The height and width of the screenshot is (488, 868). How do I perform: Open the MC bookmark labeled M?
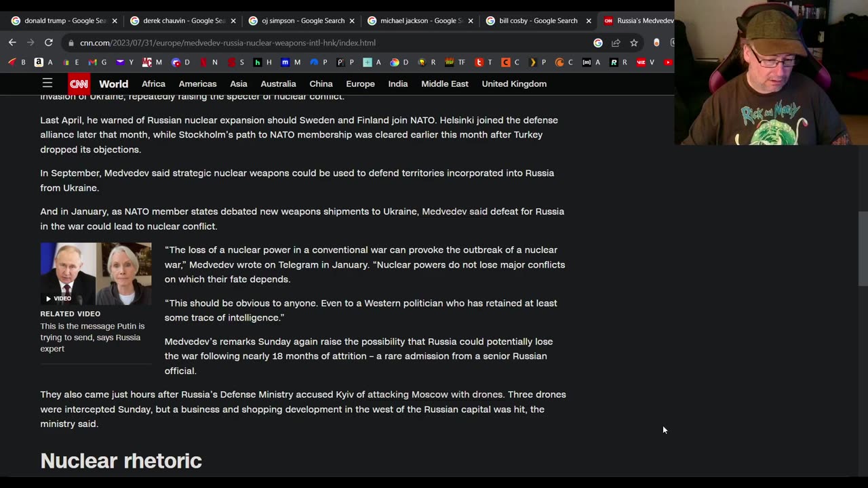[152, 62]
